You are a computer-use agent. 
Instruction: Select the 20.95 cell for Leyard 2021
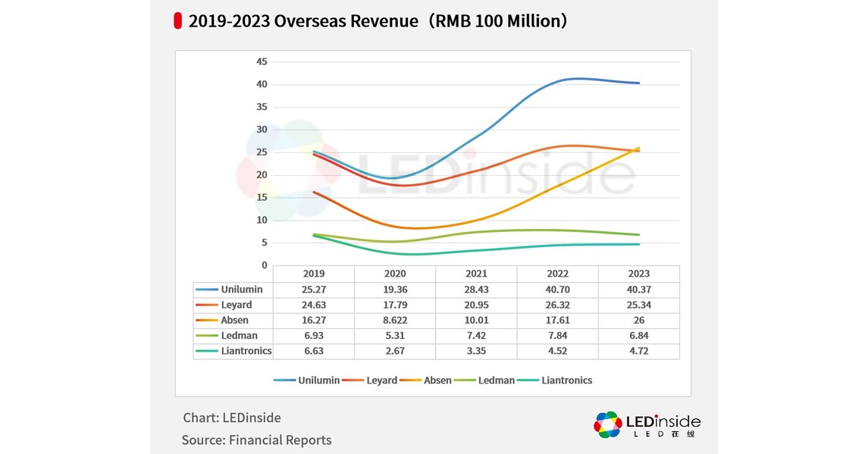(476, 305)
